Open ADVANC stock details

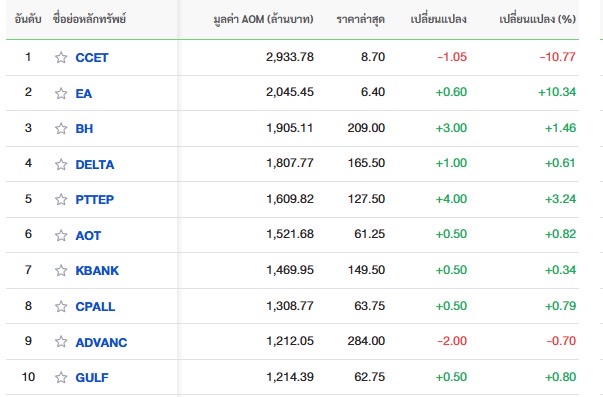pyautogui.click(x=101, y=342)
